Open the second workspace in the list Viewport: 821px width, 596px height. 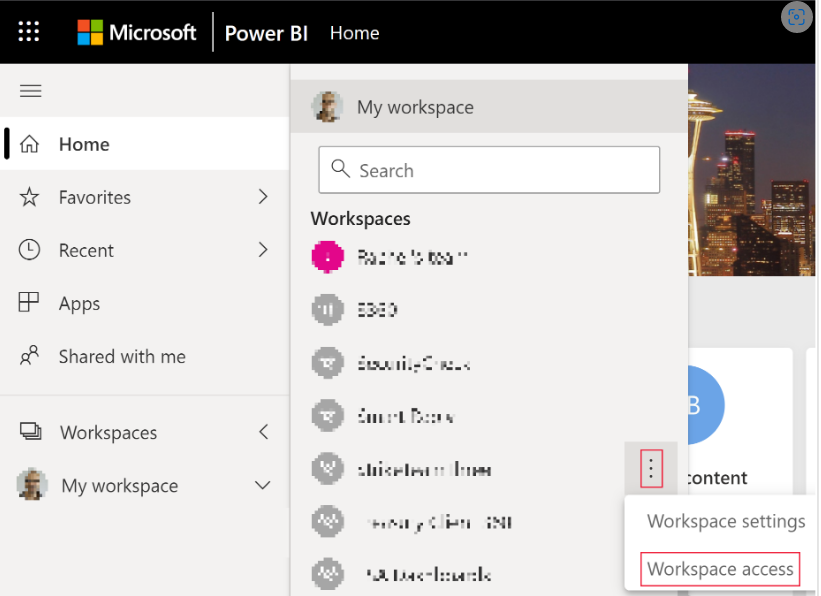489,310
